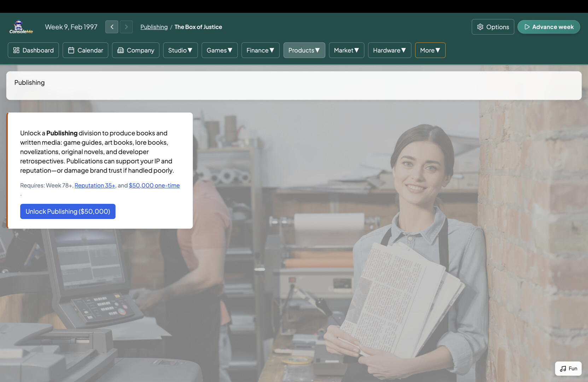Viewport: 588px width, 382px height.
Task: Expand the Finance dropdown menu
Action: pyautogui.click(x=260, y=50)
